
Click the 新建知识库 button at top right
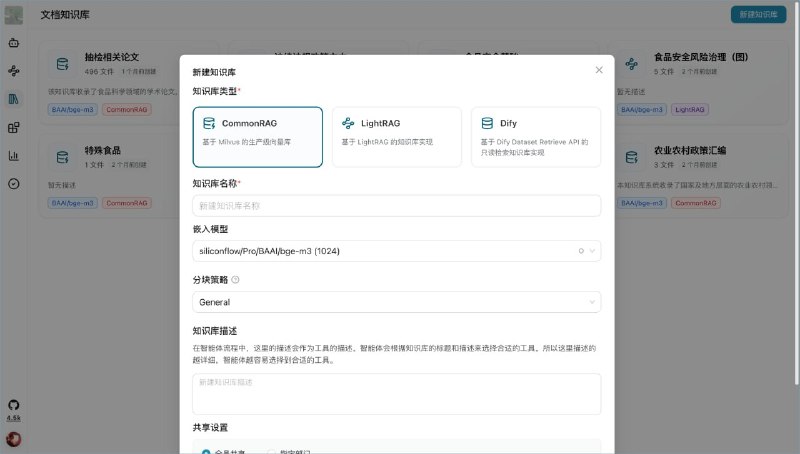(x=758, y=14)
